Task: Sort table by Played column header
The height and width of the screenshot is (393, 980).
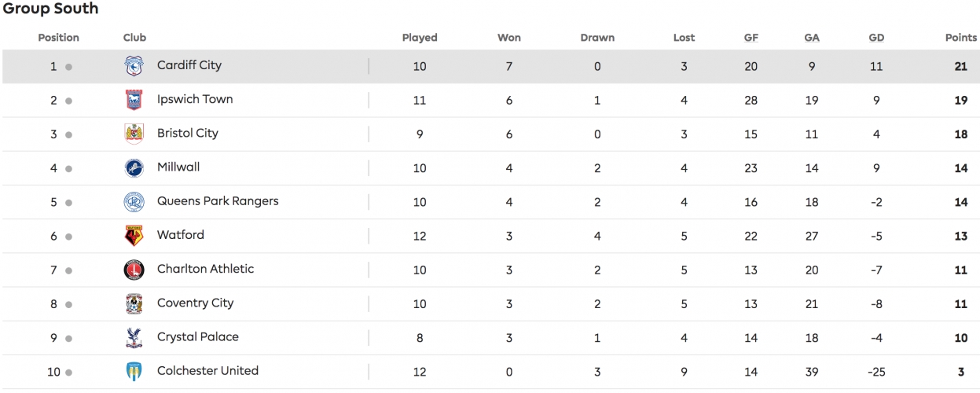Action: pyautogui.click(x=420, y=38)
